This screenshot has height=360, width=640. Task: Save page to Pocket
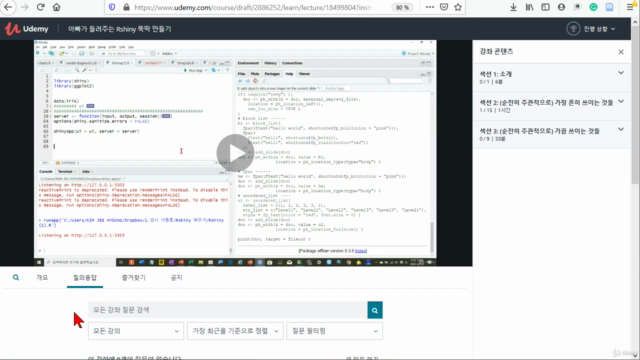[x=444, y=7]
